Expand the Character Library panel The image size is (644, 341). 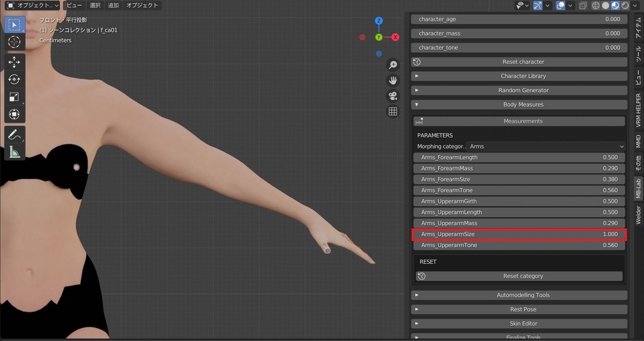pos(519,76)
